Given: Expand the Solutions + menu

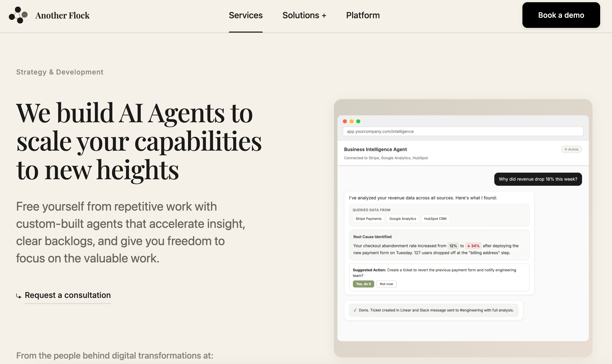Looking at the screenshot, I should click(x=304, y=15).
